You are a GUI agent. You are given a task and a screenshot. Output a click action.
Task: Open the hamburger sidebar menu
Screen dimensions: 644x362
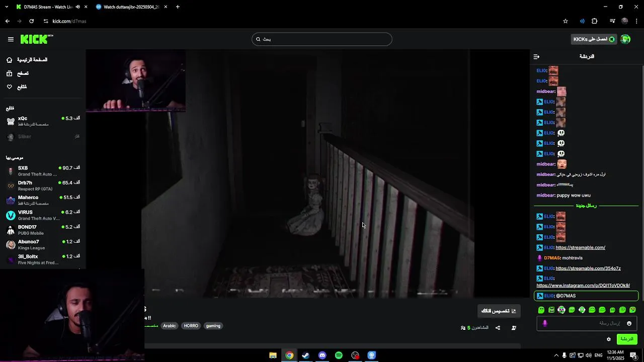[x=11, y=39]
